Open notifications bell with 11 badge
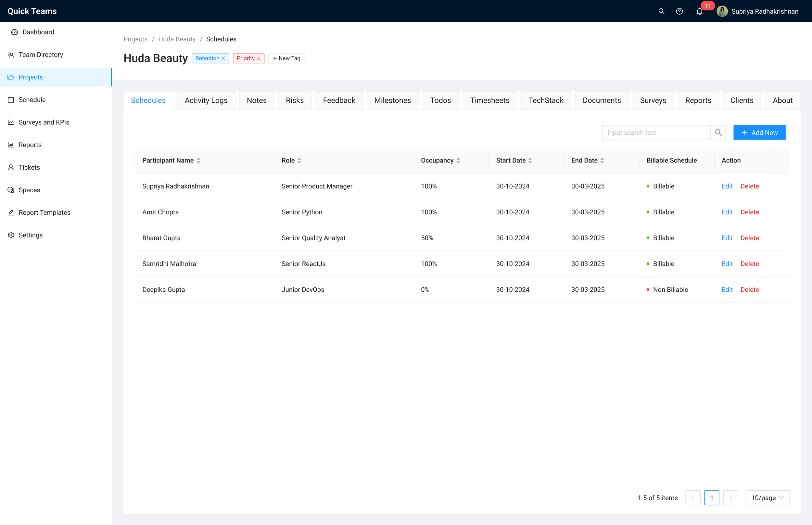The height and width of the screenshot is (525, 812). 699,12
